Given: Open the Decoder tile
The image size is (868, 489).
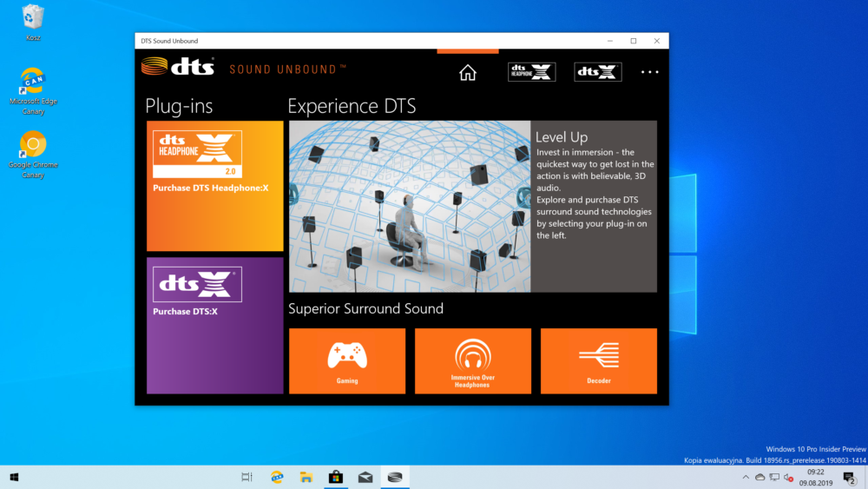Looking at the screenshot, I should coord(598,361).
